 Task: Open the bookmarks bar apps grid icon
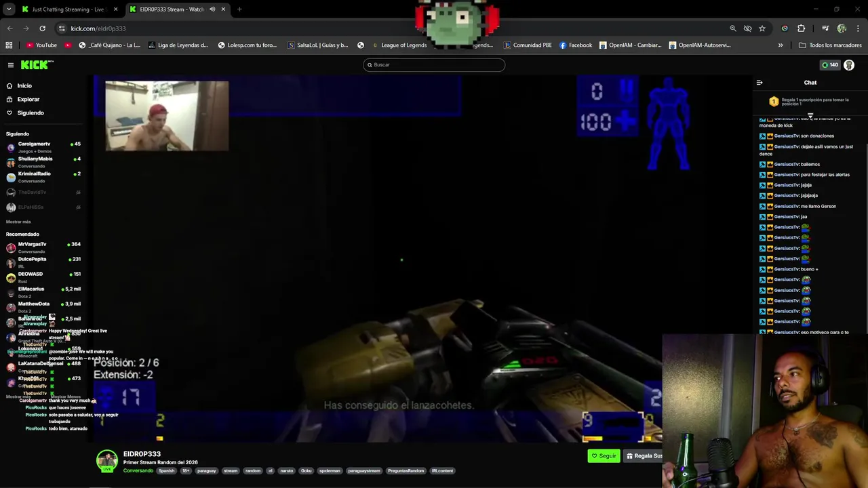coord(9,45)
